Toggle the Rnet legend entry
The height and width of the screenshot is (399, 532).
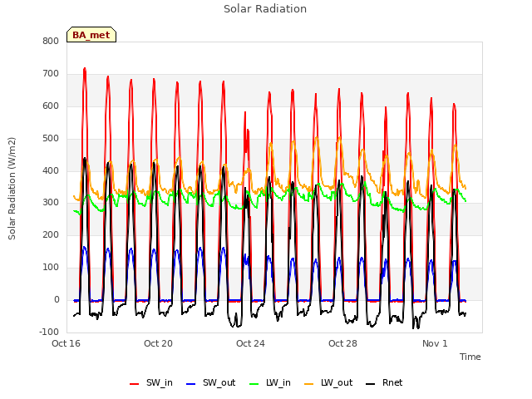click(x=384, y=383)
